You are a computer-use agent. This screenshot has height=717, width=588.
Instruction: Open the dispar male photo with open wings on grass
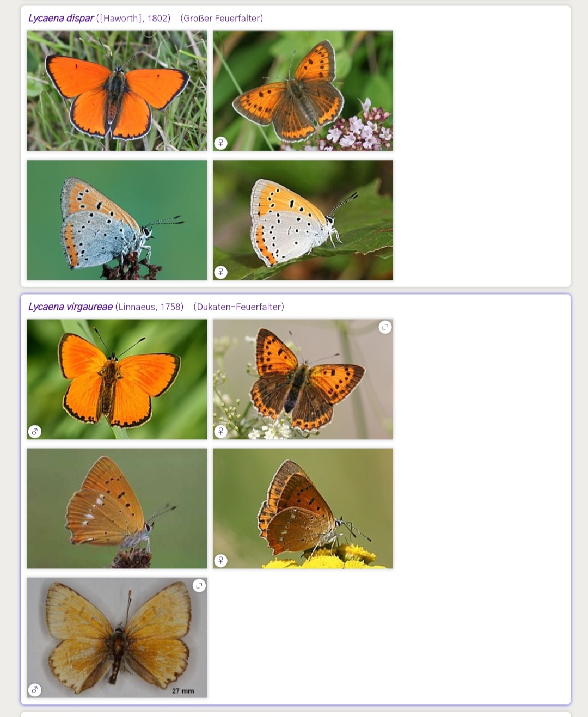[x=117, y=91]
